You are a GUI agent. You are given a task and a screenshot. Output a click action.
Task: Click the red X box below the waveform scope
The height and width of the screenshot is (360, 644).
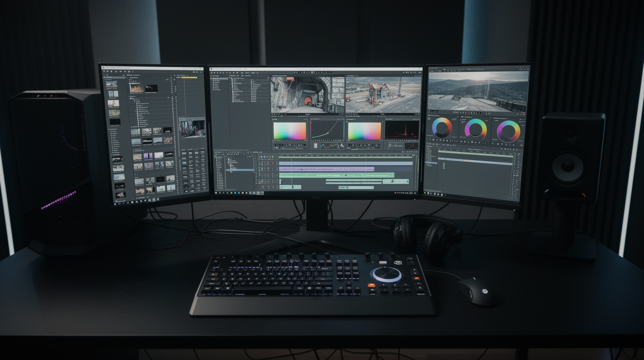pyautogui.click(x=411, y=146)
